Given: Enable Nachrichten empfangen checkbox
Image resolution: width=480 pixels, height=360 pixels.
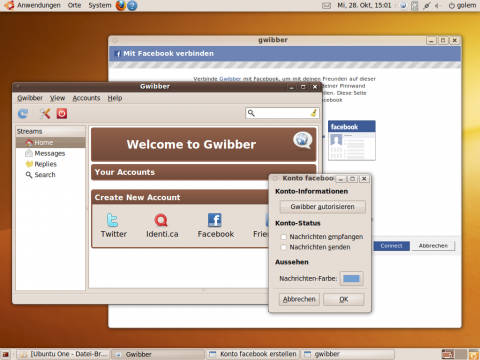Looking at the screenshot, I should [x=283, y=237].
